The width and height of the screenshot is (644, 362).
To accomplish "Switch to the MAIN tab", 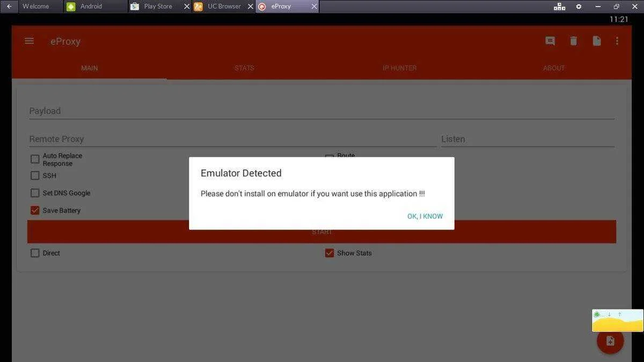I will 89,68.
